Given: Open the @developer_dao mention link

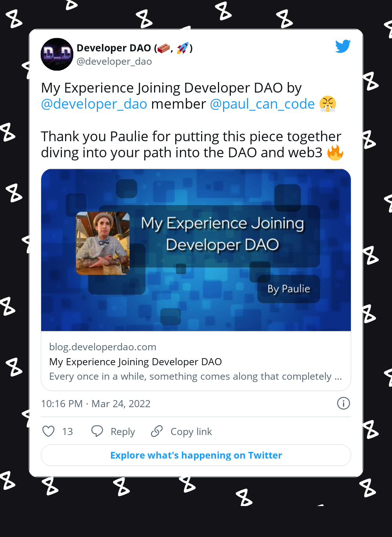Looking at the screenshot, I should (x=94, y=104).
